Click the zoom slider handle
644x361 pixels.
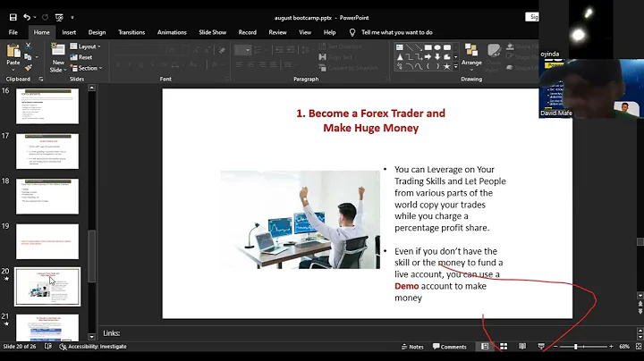tap(576, 347)
